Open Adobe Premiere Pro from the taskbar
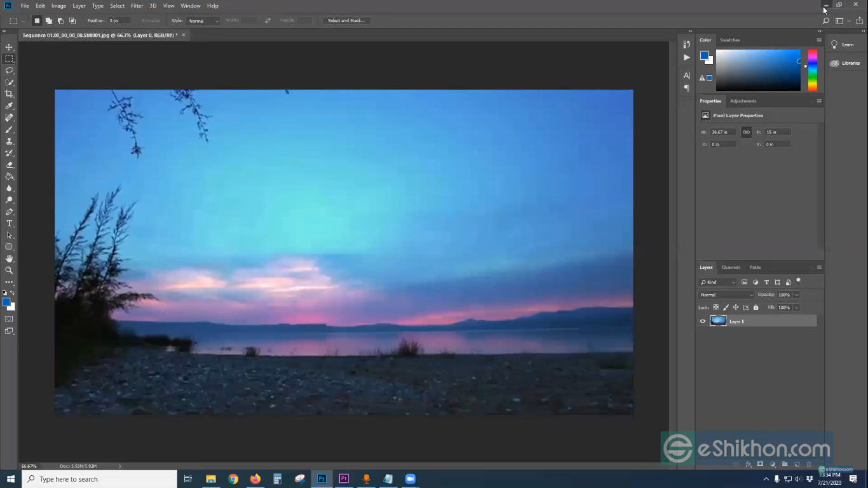Viewport: 868px width, 488px height. click(344, 478)
